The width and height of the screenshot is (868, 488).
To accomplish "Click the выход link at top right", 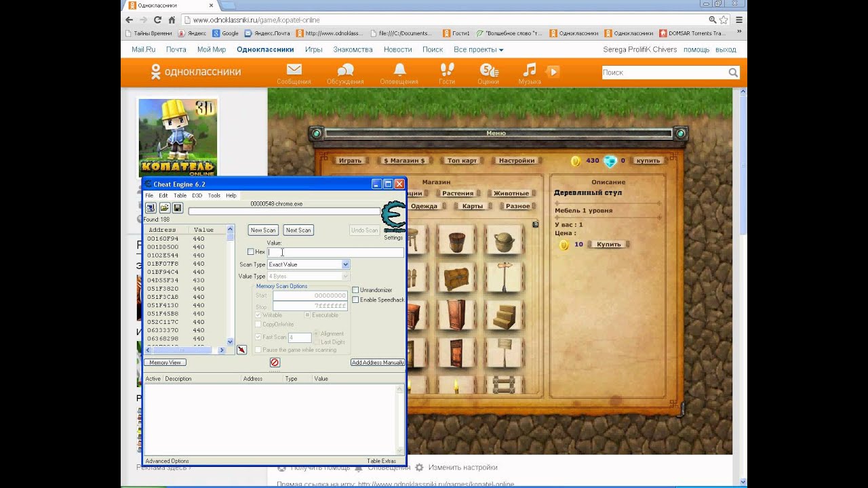I will [x=726, y=49].
